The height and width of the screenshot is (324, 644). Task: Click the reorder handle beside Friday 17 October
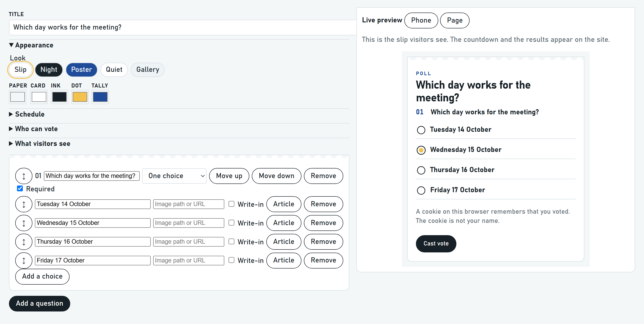coord(24,260)
